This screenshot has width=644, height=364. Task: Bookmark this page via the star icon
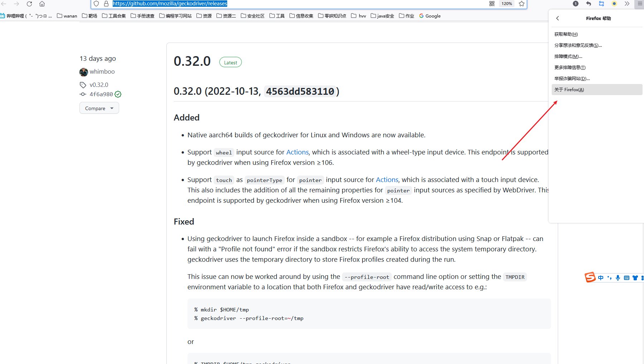click(521, 4)
